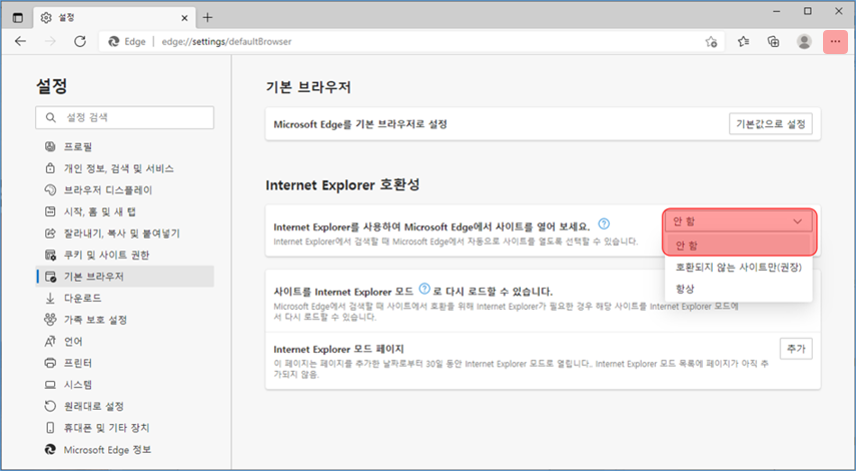Viewport: 856px width, 471px height.
Task: Refresh the settings page
Action: (80, 41)
